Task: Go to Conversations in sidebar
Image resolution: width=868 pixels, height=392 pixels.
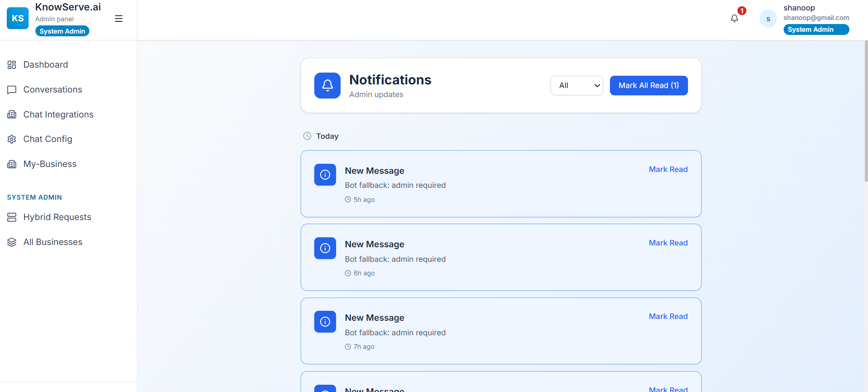Action: (x=53, y=90)
